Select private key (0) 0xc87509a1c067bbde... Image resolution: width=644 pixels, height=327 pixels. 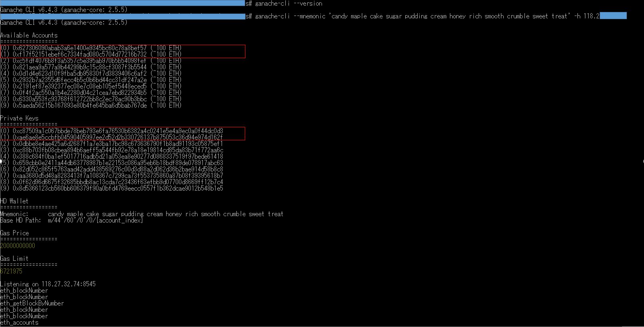pos(118,131)
